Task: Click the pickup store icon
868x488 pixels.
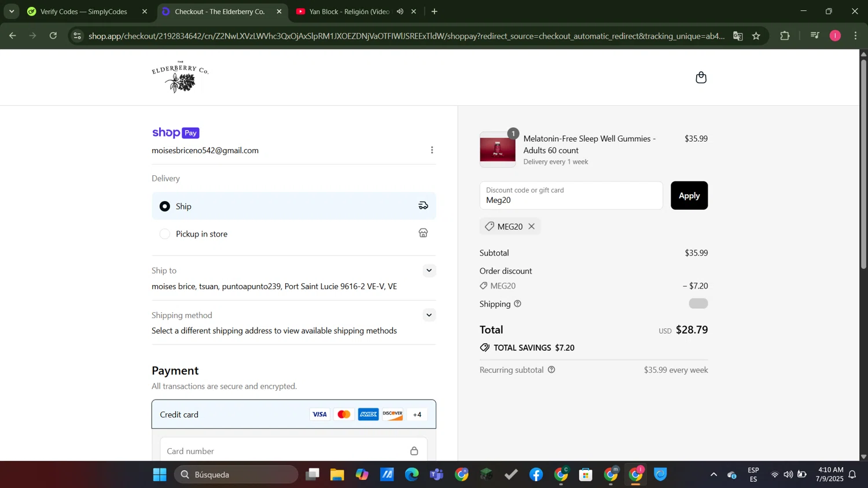Action: [x=423, y=233]
